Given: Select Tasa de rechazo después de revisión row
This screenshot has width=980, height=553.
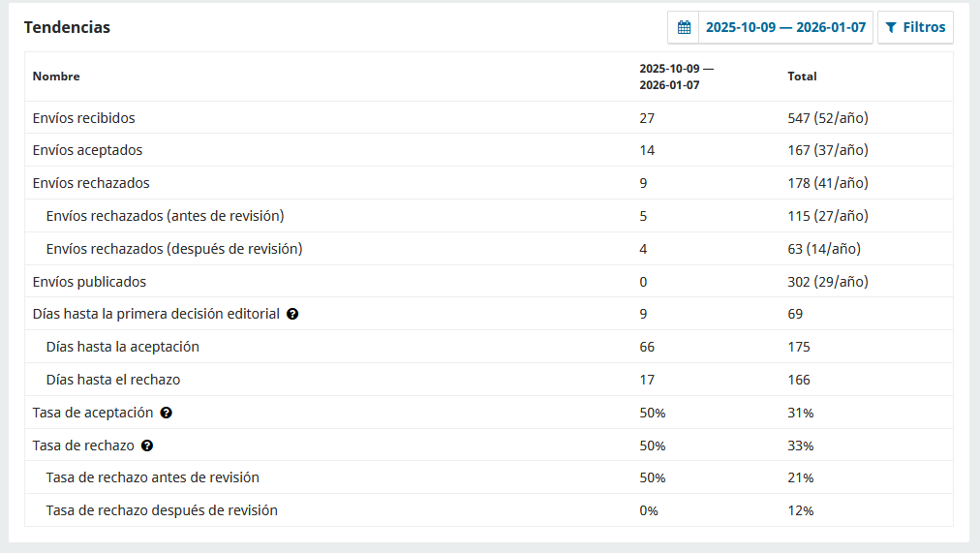Looking at the screenshot, I should click(162, 510).
